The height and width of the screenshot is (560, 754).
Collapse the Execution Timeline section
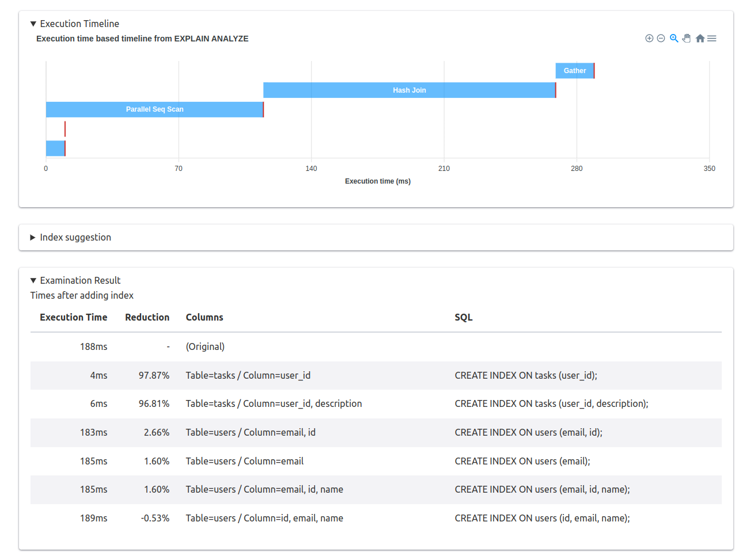point(75,24)
